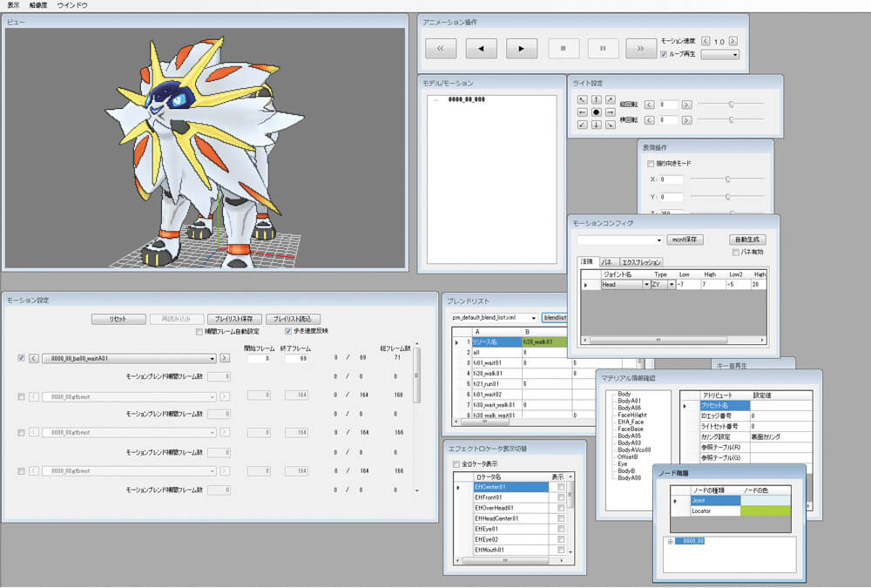Screen dimensions: 871x588
Task: Check display box for EffFront01 locator
Action: tap(560, 498)
